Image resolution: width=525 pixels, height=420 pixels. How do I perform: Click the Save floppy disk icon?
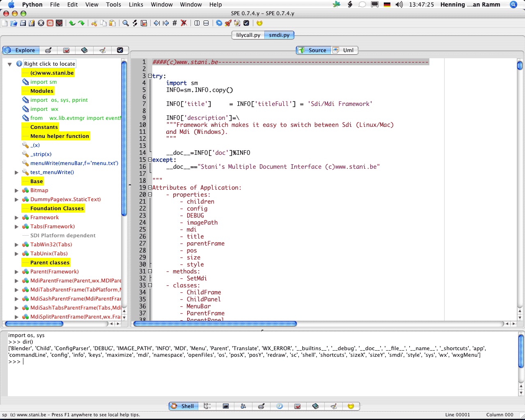point(23,23)
